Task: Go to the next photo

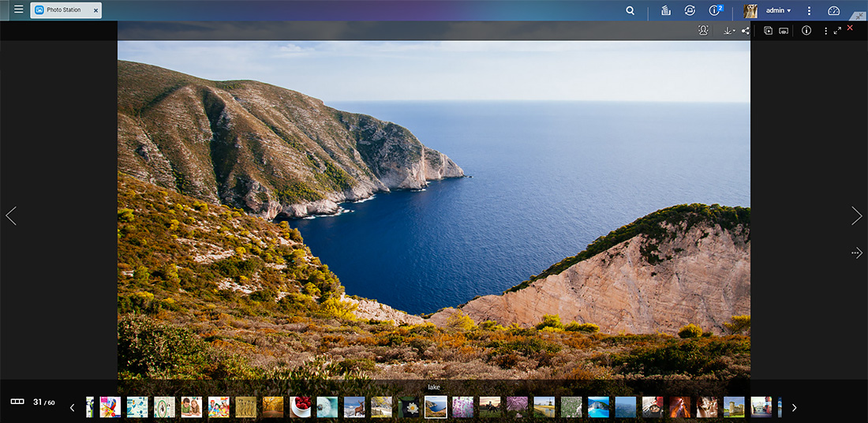Action: tap(857, 215)
